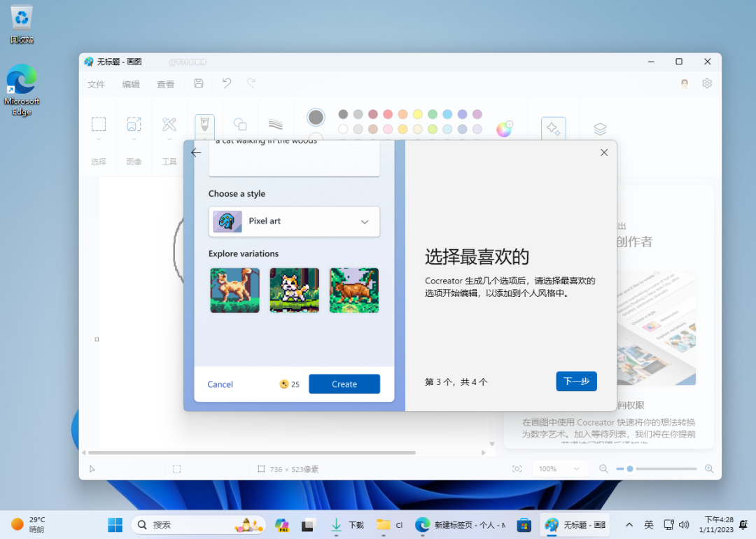This screenshot has height=539, width=756.
Task: Click the Save icon in the title toolbar
Action: tap(199, 83)
